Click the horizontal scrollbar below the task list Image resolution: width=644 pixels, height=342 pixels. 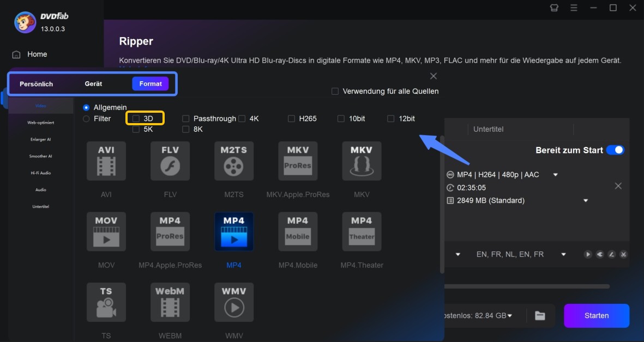pyautogui.click(x=527, y=286)
